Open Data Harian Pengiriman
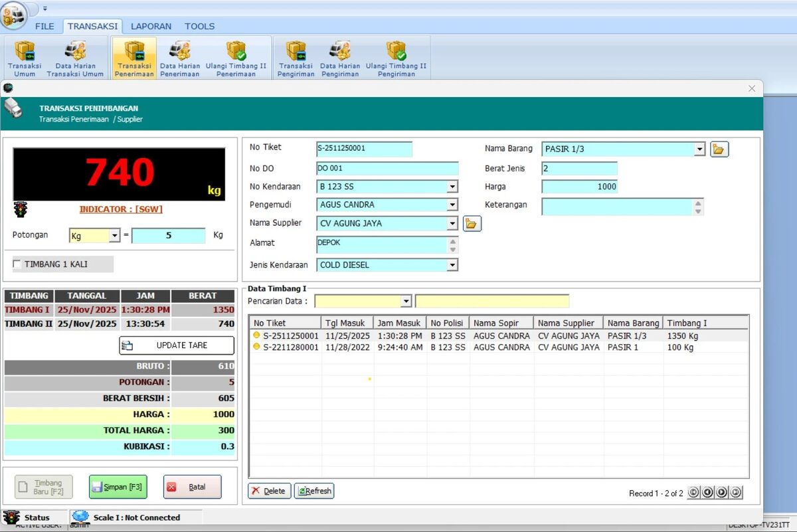The image size is (797, 532). coord(340,58)
